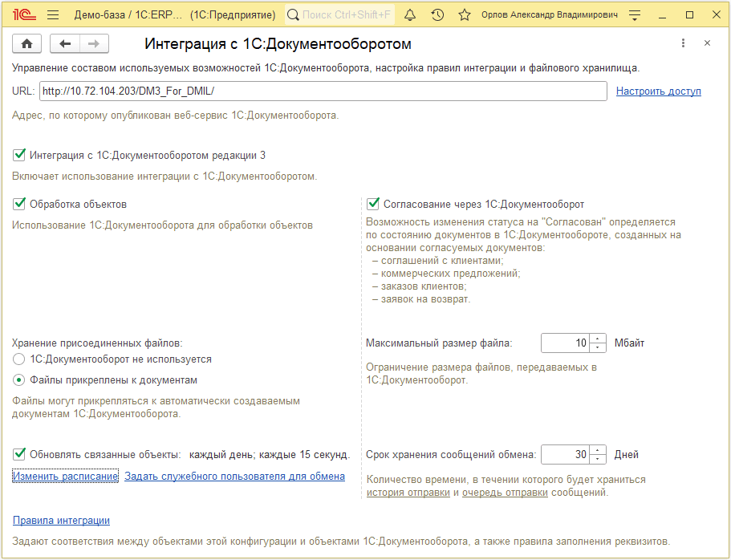Open the form's three-dot more menu
Image resolution: width=731 pixels, height=560 pixels.
683,44
